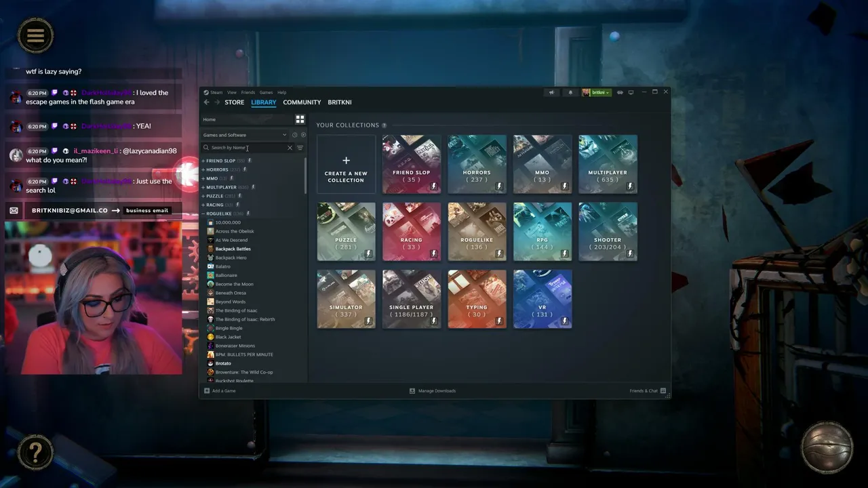Switch to Big Picture mode icon
868x488 pixels.
tap(631, 92)
